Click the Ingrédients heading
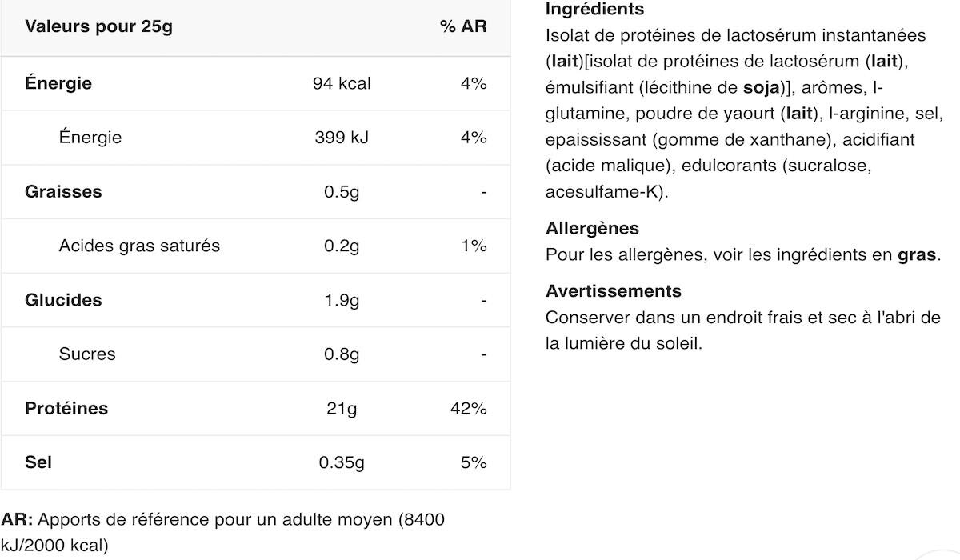 [x=594, y=10]
